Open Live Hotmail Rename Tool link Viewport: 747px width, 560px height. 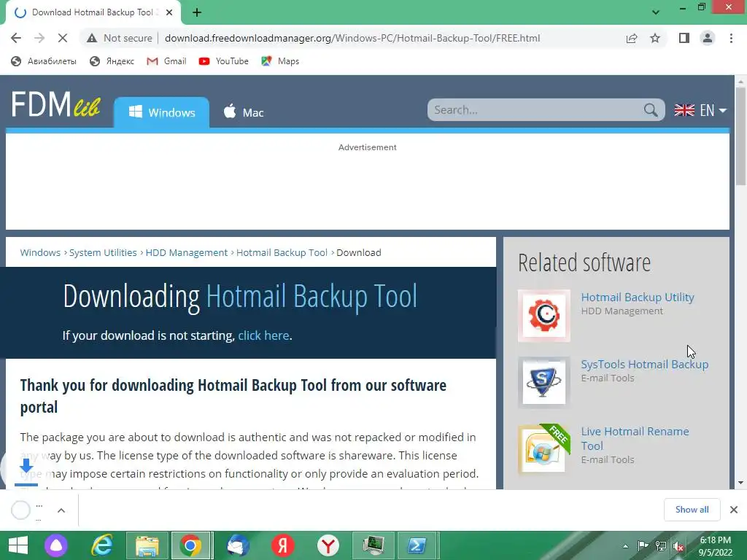[635, 438]
